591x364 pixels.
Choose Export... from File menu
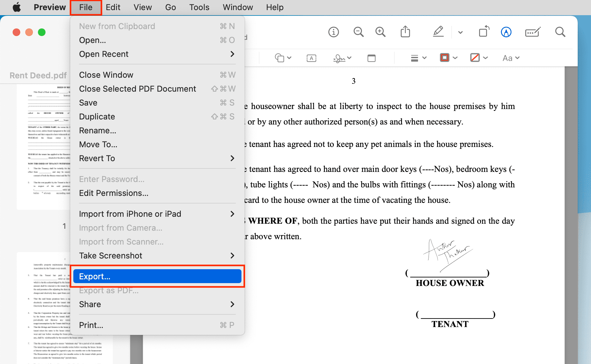click(x=157, y=276)
